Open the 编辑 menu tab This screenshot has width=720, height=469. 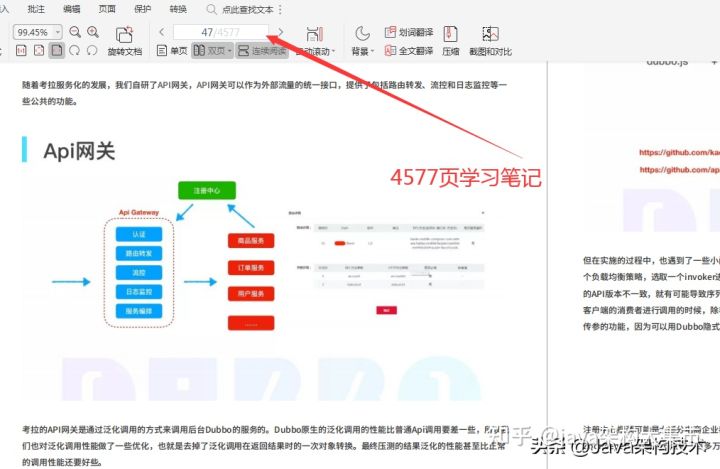(x=72, y=9)
